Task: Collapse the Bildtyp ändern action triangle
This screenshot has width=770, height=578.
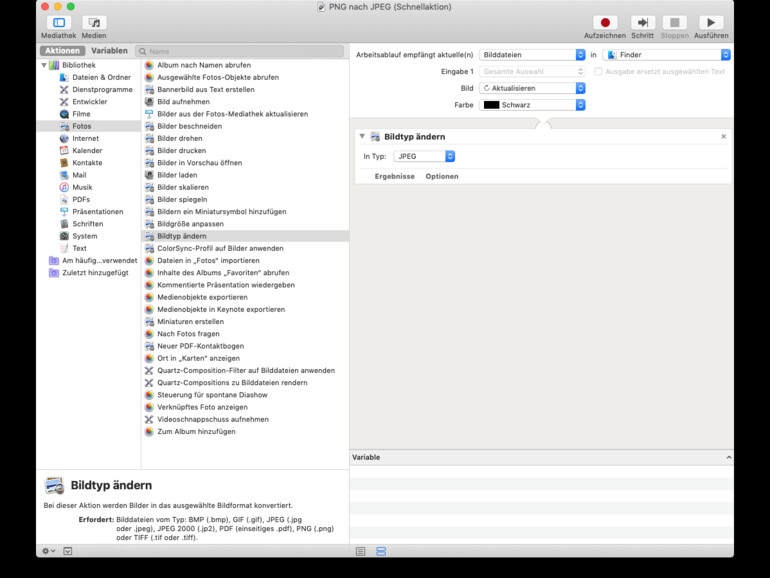Action: [x=362, y=136]
